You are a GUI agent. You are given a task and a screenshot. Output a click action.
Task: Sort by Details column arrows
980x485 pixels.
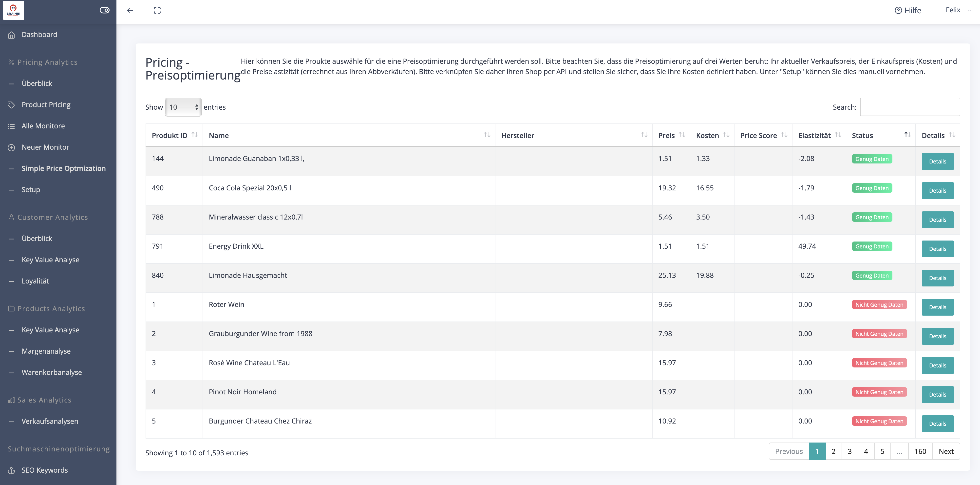point(952,135)
